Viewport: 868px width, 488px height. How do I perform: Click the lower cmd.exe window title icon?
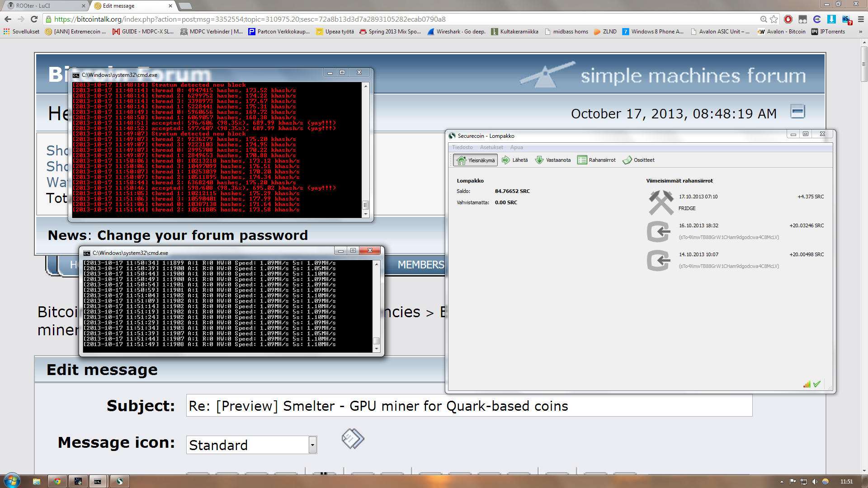point(87,253)
